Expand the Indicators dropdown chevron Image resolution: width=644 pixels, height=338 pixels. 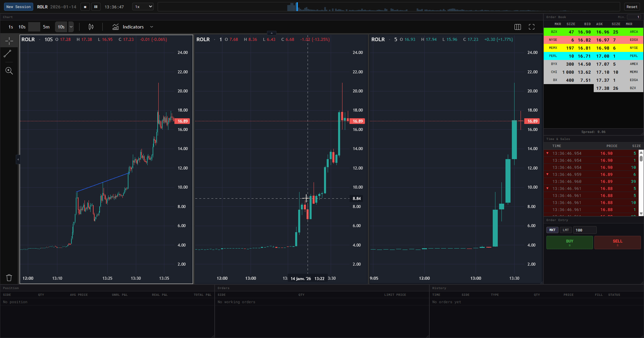pyautogui.click(x=152, y=27)
